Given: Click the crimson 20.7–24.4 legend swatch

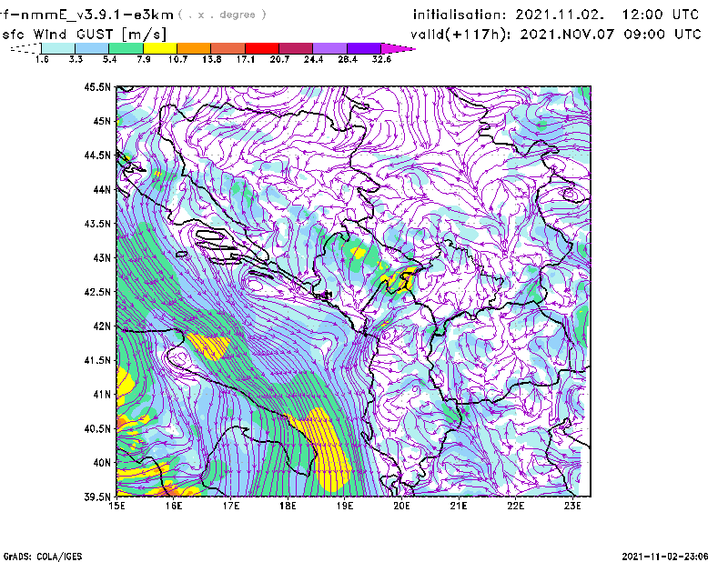Looking at the screenshot, I should (296, 48).
